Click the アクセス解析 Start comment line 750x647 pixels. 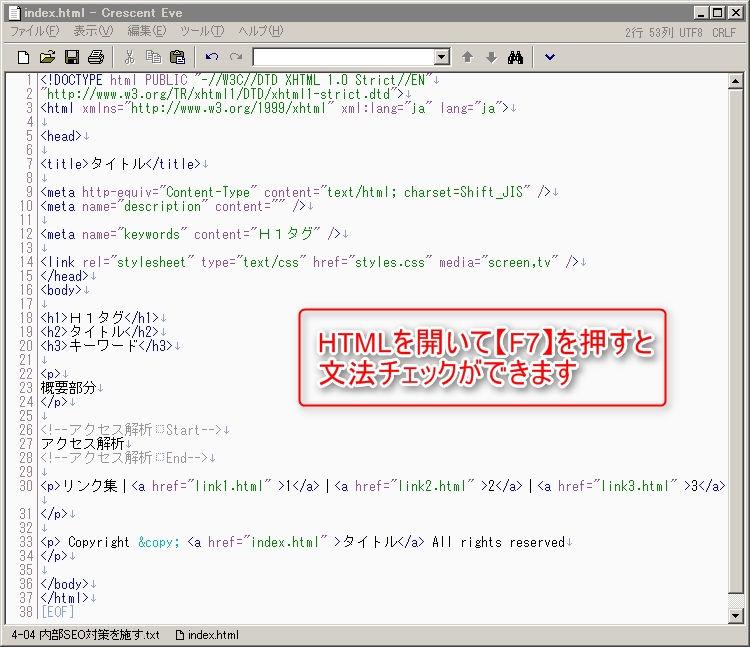(132, 430)
